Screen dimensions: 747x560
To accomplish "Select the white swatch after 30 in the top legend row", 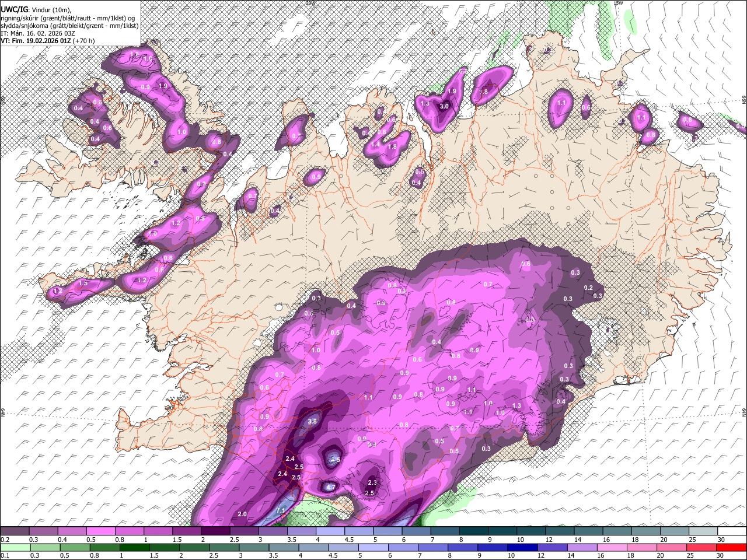I will coord(732,531).
